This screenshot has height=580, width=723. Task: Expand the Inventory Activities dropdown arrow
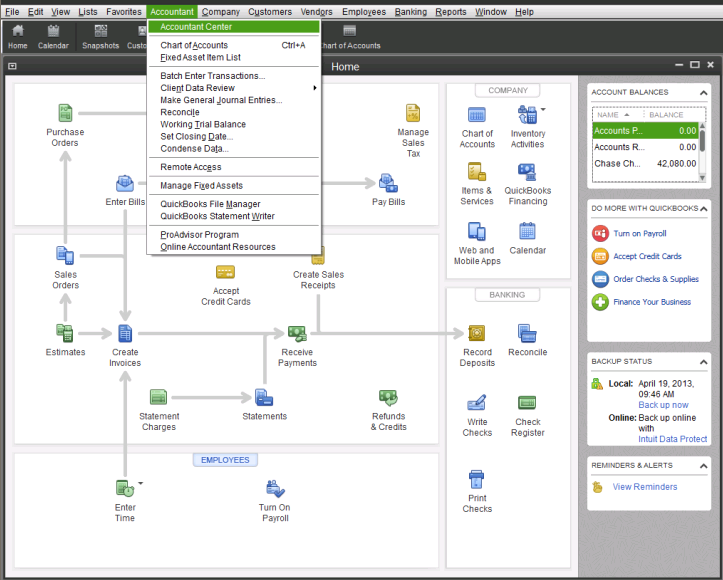[543, 109]
